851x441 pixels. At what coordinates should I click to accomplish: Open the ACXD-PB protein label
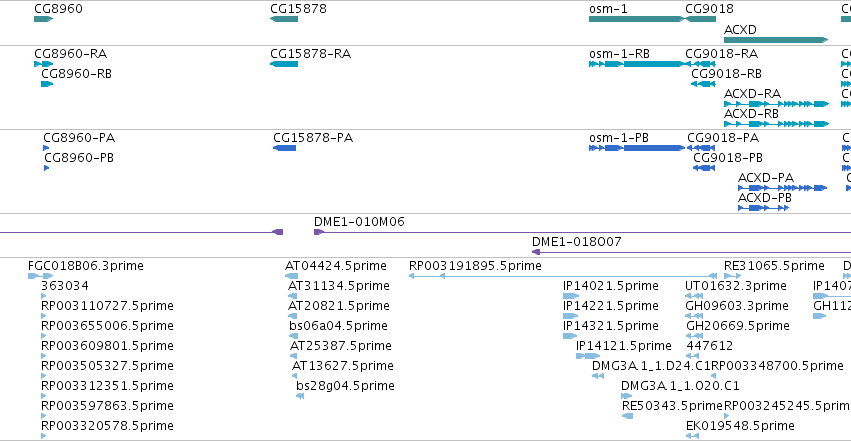coord(765,198)
